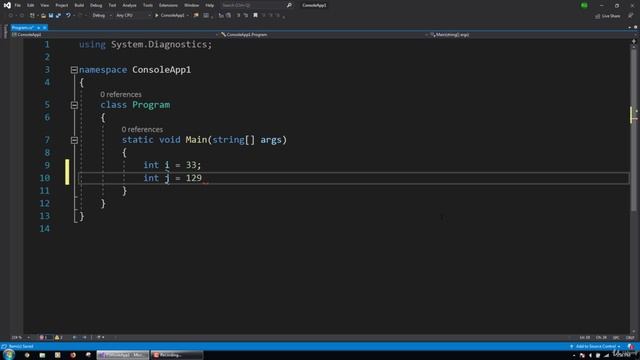Open the Debug menu

click(x=96, y=5)
